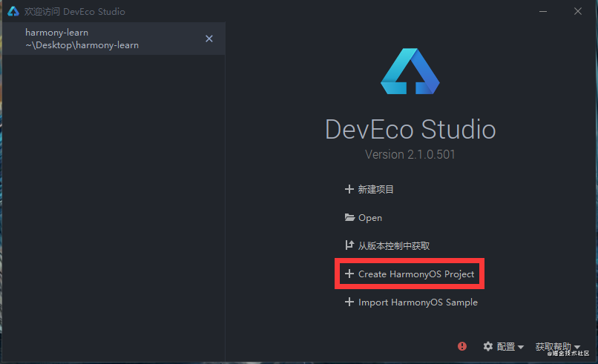This screenshot has height=364, width=598.
Task: Click Create HarmonyOS Project
Action: click(x=410, y=274)
